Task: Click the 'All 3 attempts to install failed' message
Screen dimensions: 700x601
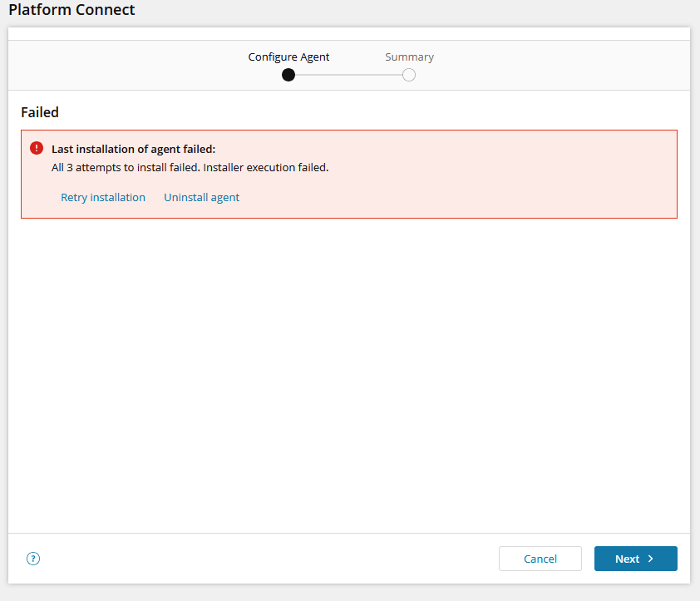Action: [x=190, y=167]
